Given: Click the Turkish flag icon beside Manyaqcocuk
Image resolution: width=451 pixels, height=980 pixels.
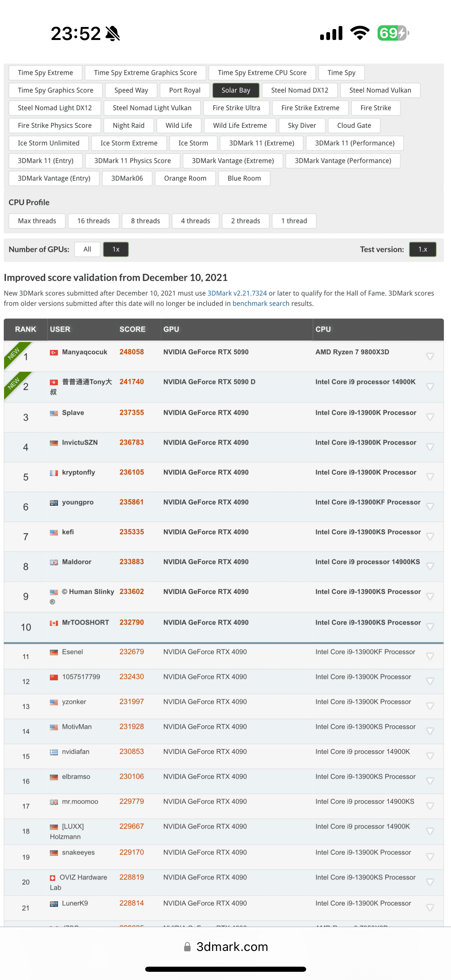Looking at the screenshot, I should (54, 352).
